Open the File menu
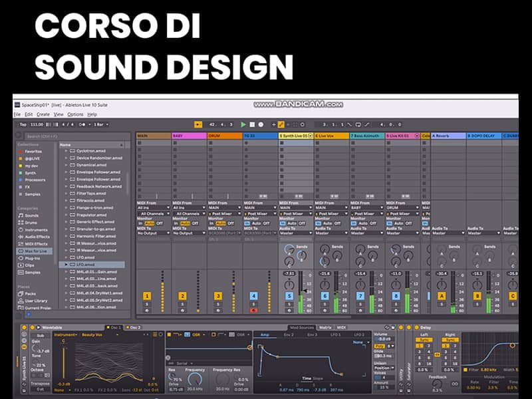Screen dimensions: 532x399 [17, 114]
